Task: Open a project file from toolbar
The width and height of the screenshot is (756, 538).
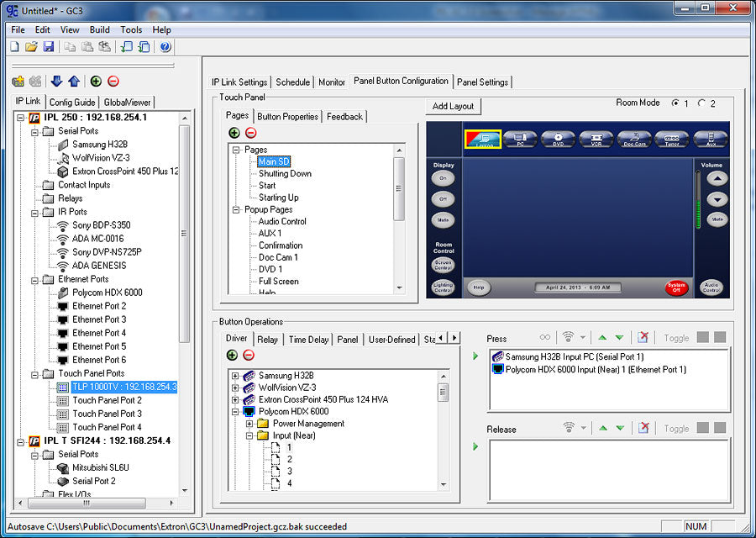Action: coord(31,46)
